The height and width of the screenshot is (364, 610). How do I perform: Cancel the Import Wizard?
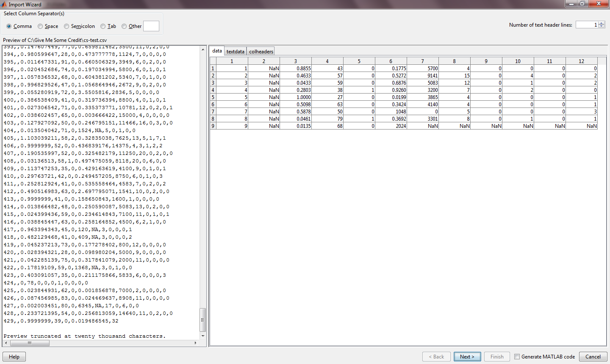pyautogui.click(x=593, y=357)
